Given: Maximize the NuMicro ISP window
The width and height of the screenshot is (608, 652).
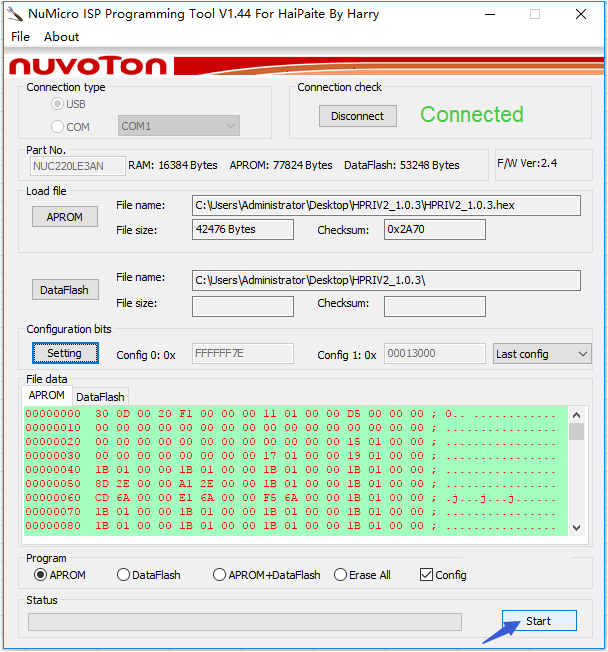Looking at the screenshot, I should pyautogui.click(x=535, y=14).
